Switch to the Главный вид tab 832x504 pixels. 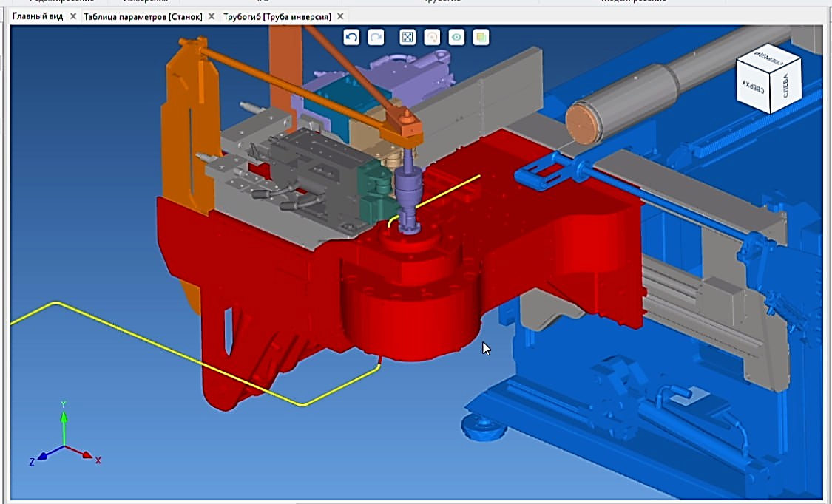tap(38, 16)
